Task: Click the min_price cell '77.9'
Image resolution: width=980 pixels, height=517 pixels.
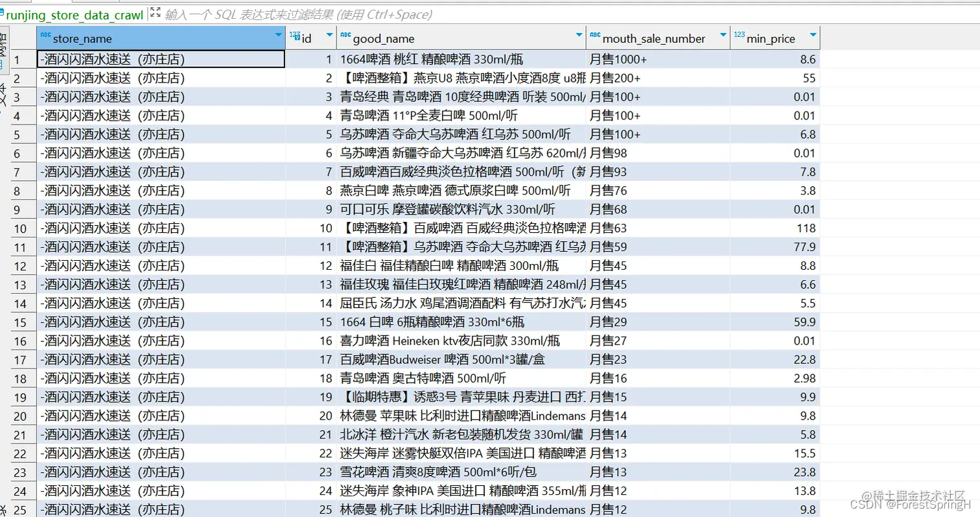Action: [775, 247]
